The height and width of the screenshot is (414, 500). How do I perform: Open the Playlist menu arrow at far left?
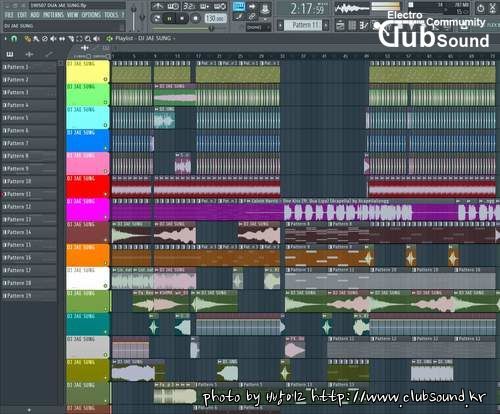pyautogui.click(x=6, y=39)
